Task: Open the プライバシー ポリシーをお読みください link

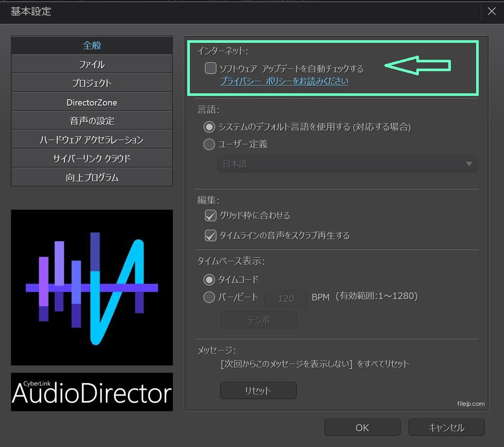Action: pos(284,81)
